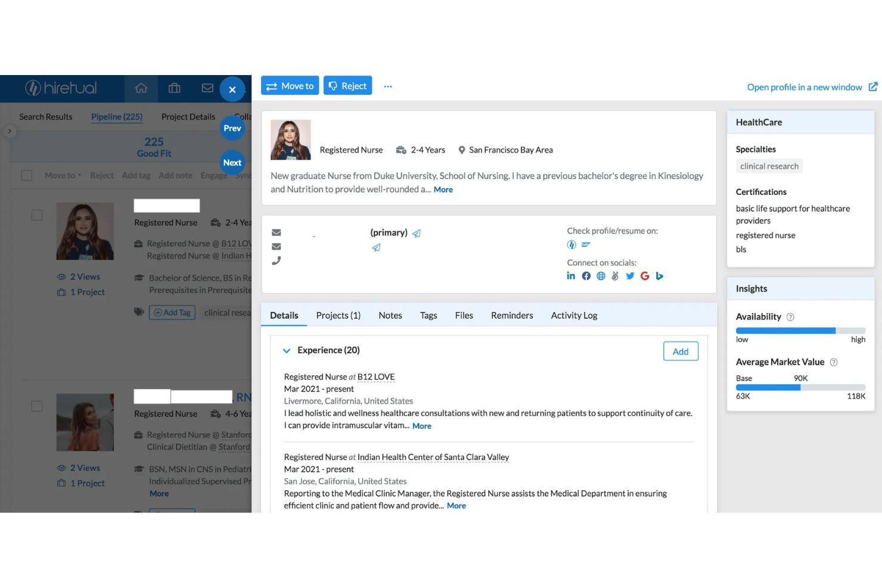882x588 pixels.
Task: Switch to the Projects (1) tab
Action: tap(338, 315)
